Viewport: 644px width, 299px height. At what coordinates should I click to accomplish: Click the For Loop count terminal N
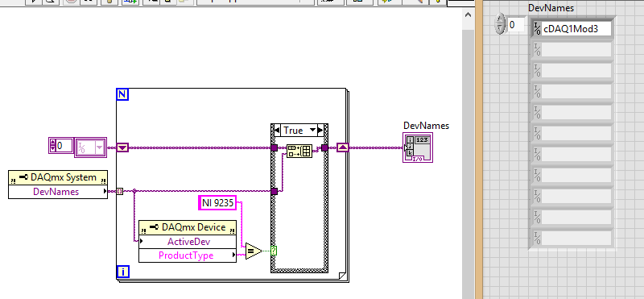coord(123,95)
